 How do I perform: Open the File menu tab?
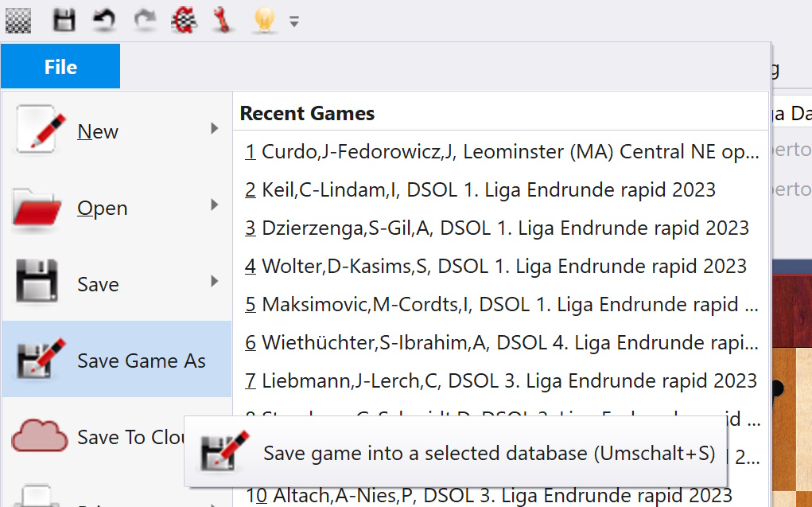(60, 66)
